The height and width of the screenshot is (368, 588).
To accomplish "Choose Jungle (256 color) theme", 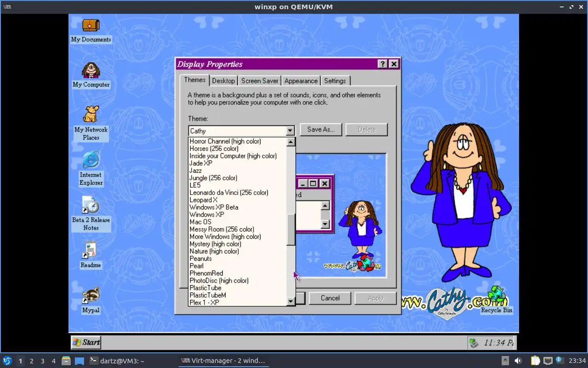I will [x=238, y=178].
